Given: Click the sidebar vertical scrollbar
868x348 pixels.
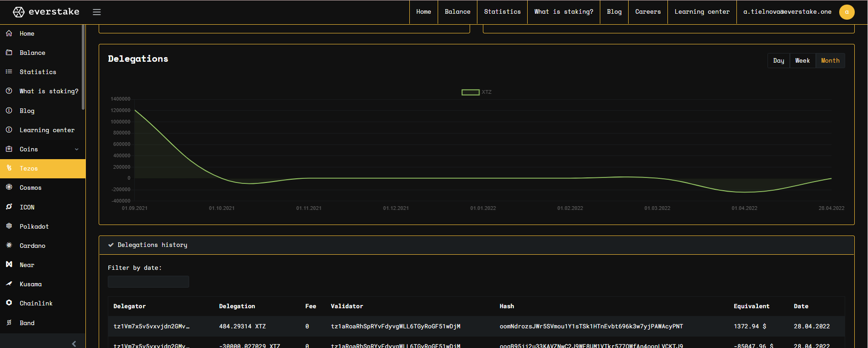Looking at the screenshot, I should 83,68.
